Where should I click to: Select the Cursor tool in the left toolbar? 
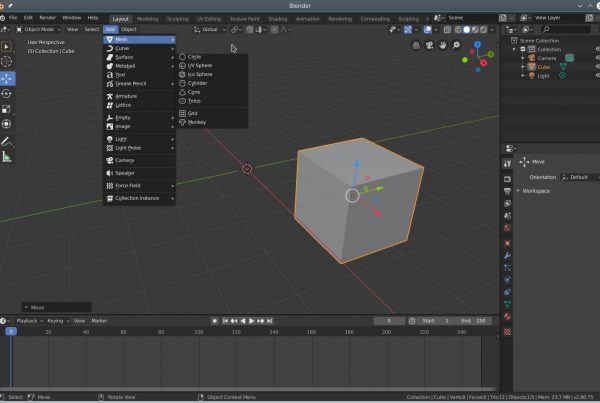pos(7,62)
